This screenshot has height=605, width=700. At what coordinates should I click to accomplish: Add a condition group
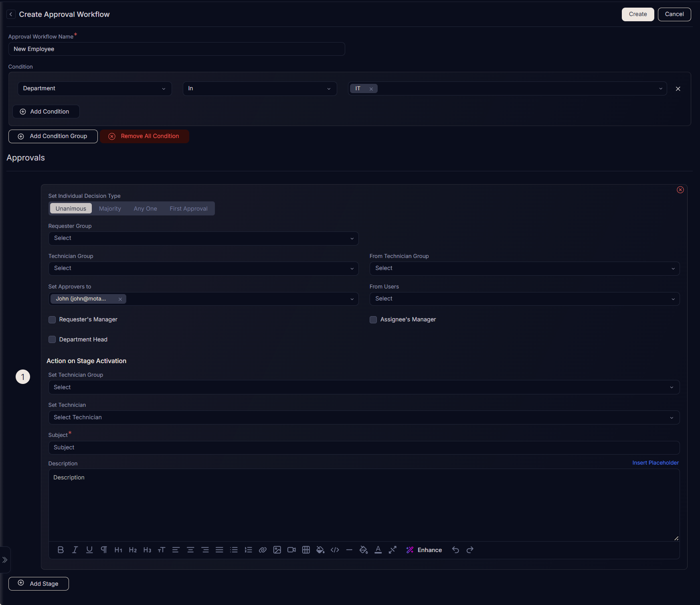coord(53,136)
